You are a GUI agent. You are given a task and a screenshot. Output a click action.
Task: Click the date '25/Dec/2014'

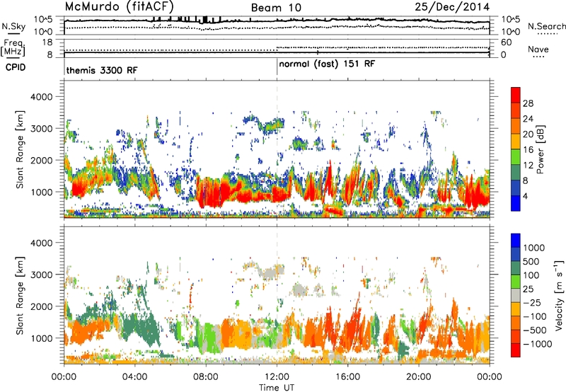[452, 7]
